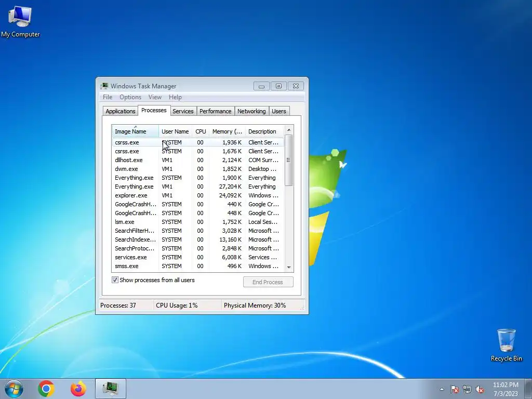Click the process list scroll up arrow
Screen dimensions: 532x399
289,130
